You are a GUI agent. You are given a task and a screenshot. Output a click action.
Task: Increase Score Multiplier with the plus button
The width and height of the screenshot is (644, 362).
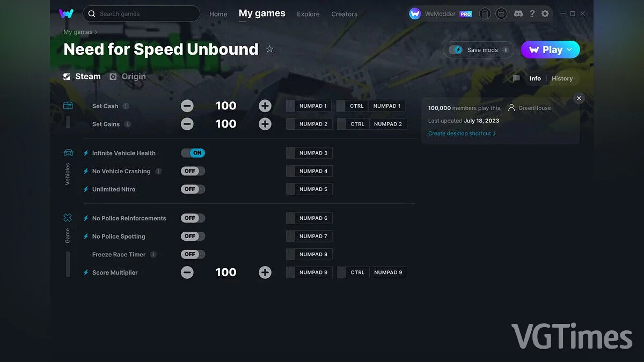pos(265,272)
